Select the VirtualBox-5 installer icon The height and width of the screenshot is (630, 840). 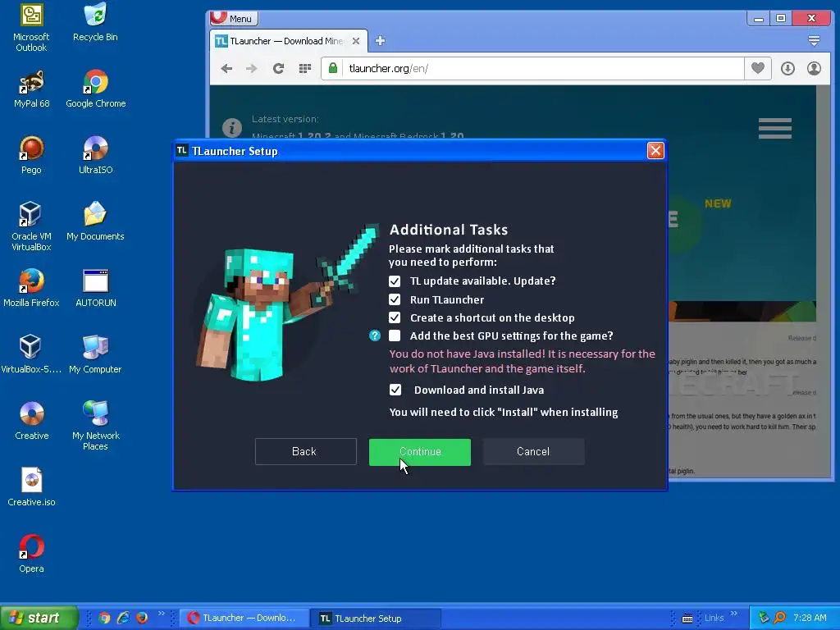pyautogui.click(x=31, y=354)
